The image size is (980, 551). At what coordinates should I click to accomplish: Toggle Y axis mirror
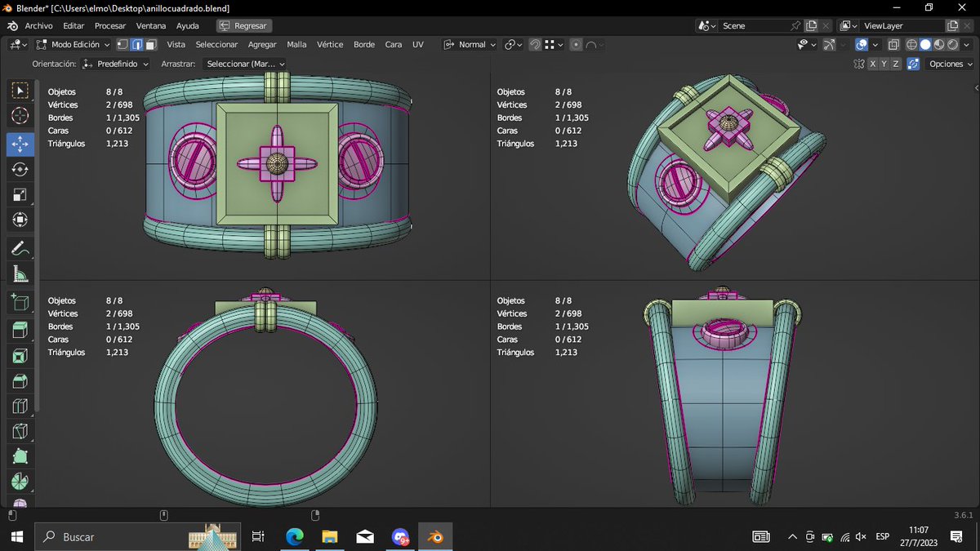[884, 64]
